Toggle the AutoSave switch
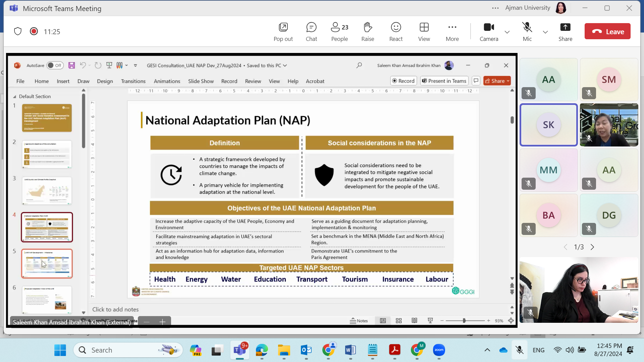Viewport: 644px width, 362px height. tap(55, 65)
